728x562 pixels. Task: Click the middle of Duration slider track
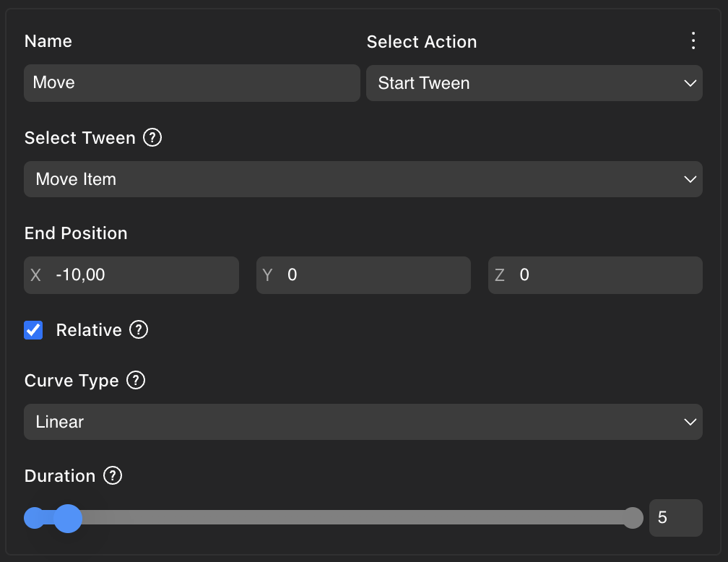(x=334, y=518)
